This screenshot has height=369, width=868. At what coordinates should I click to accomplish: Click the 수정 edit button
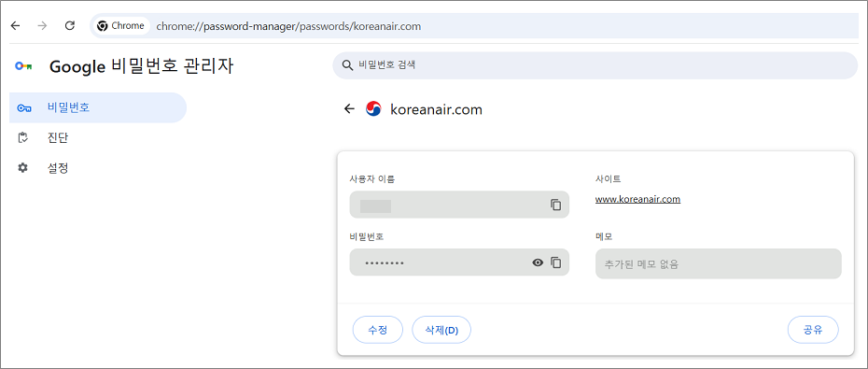[378, 330]
